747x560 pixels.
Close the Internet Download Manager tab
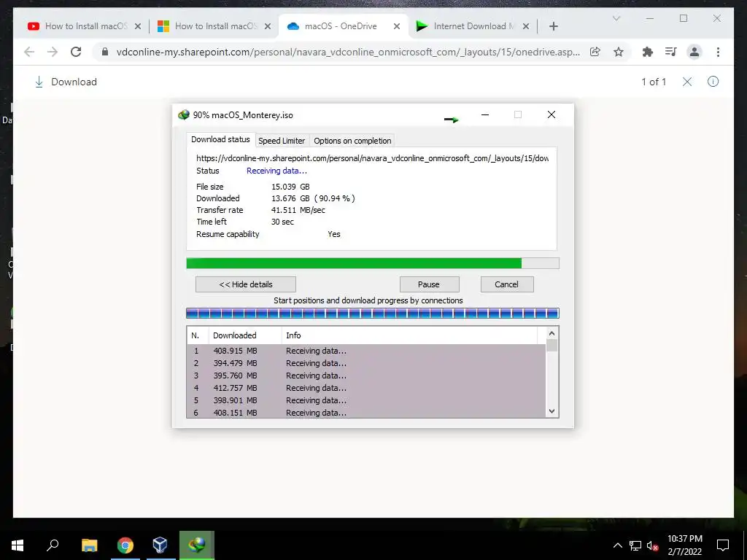[526, 27]
